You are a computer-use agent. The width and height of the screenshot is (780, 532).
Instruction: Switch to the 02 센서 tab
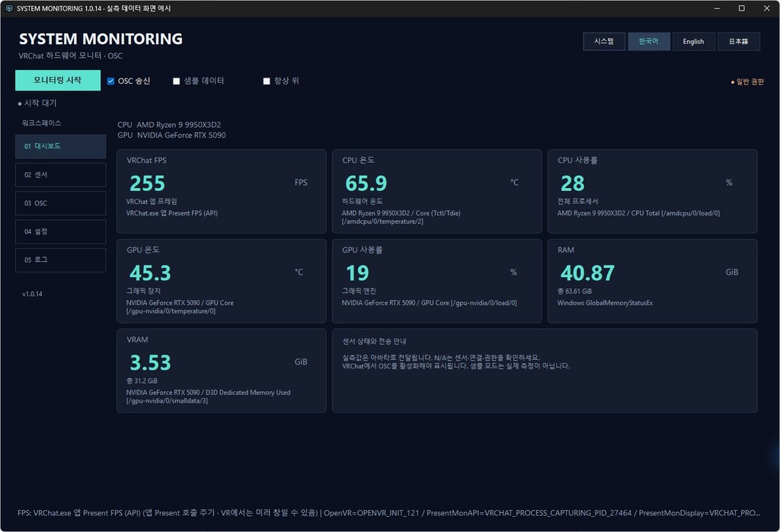coord(61,174)
